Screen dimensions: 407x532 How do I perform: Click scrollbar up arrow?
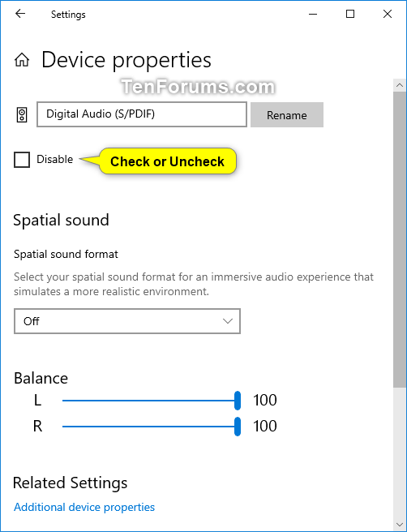[400, 85]
